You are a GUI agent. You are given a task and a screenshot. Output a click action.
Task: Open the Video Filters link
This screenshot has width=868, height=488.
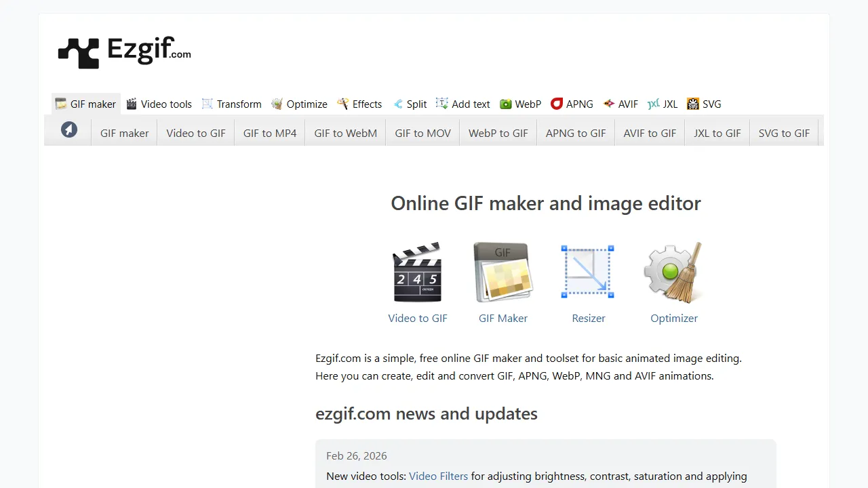click(438, 476)
